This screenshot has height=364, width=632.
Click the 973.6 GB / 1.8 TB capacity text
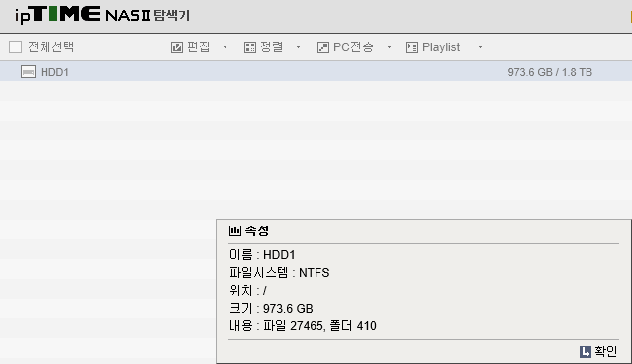point(550,72)
